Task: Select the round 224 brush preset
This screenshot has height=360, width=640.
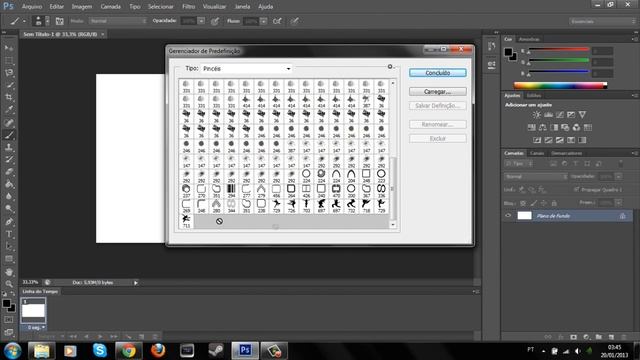Action: (306, 176)
